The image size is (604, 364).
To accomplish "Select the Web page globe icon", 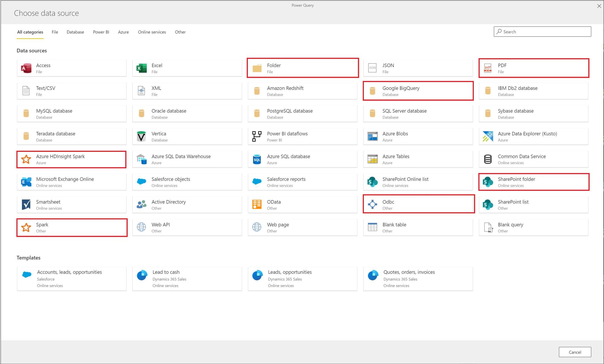I will 257,227.
